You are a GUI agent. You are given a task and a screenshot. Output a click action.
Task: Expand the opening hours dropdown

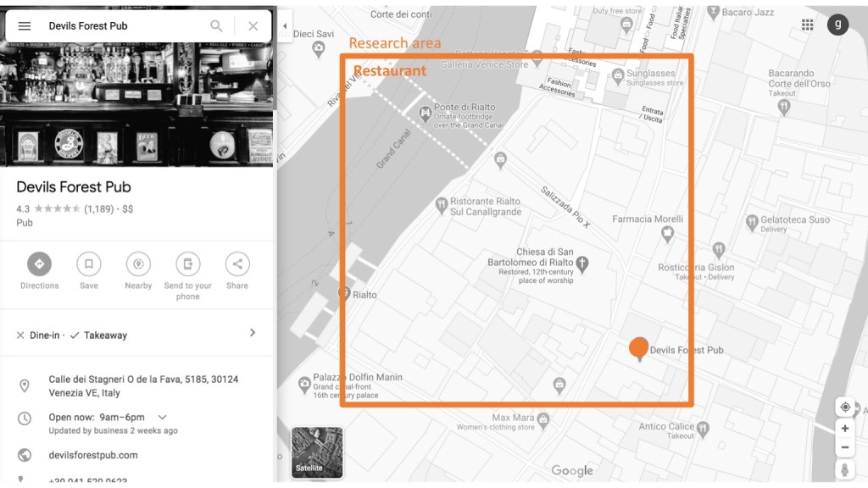click(x=163, y=417)
